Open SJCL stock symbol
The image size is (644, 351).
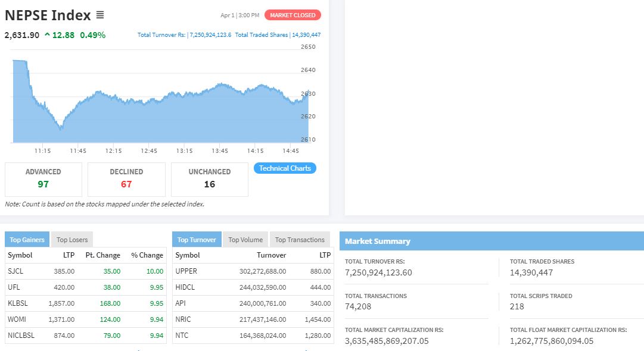(16, 271)
